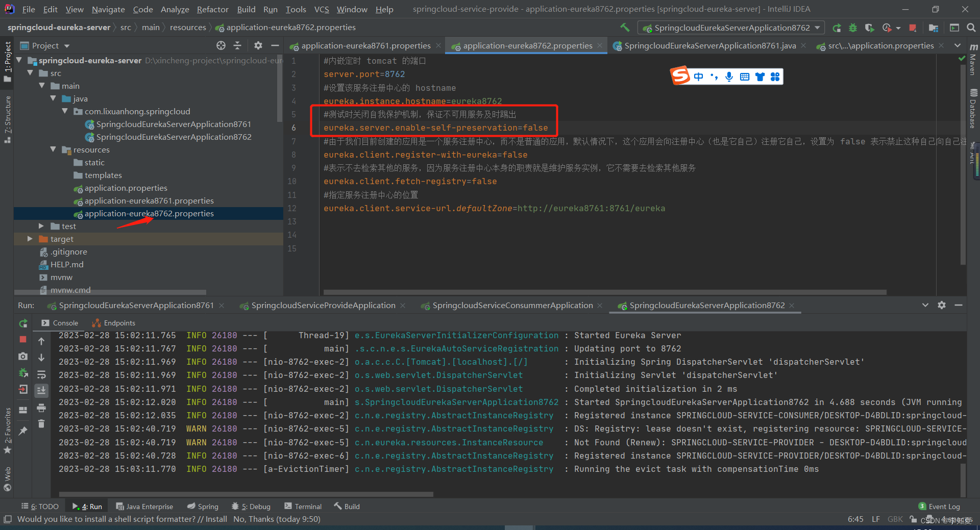Image resolution: width=980 pixels, height=530 pixels.
Task: Stop the running application in top toolbar
Action: coord(913,28)
